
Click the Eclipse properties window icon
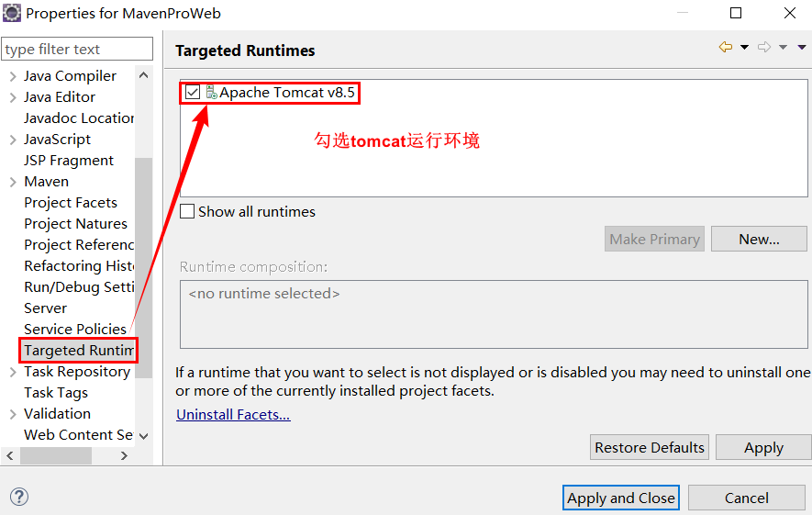pos(12,13)
